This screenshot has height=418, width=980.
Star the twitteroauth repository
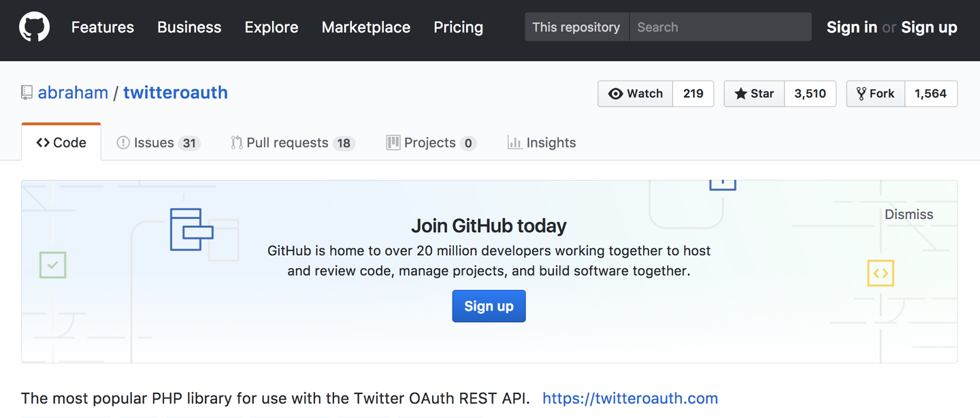coord(754,94)
